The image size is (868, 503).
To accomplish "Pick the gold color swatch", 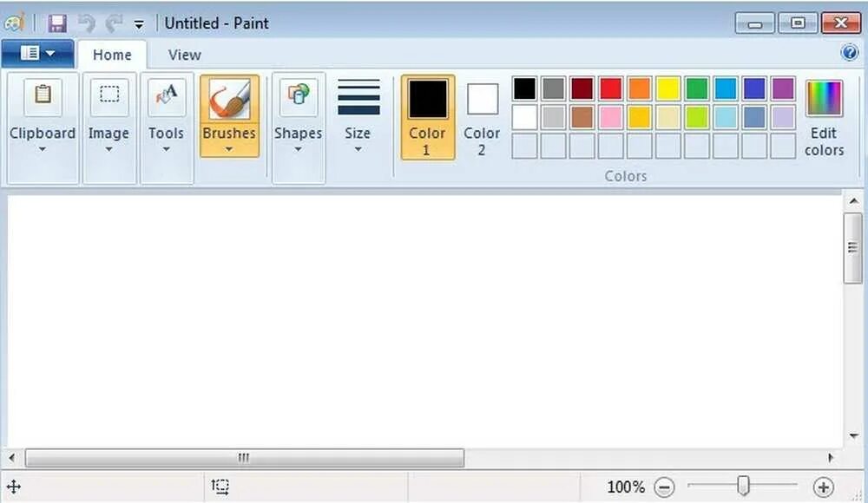I will pos(640,117).
